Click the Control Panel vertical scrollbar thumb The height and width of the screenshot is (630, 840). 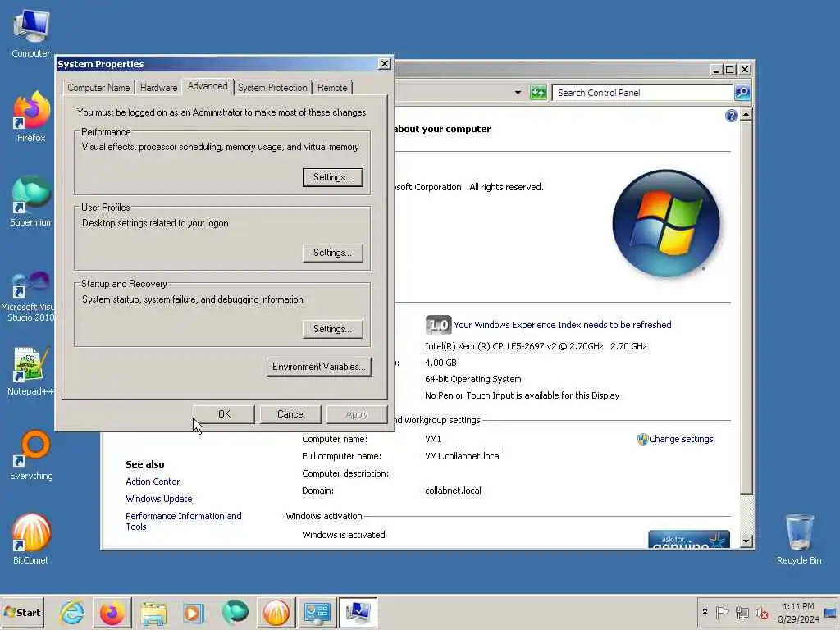[x=746, y=308]
